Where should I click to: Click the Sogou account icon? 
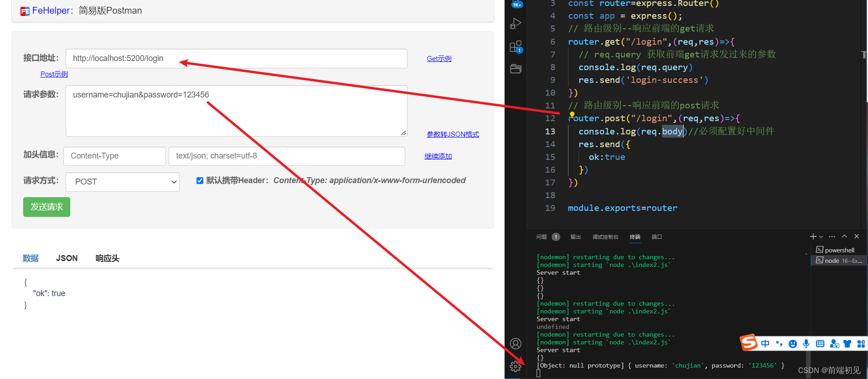[x=834, y=343]
